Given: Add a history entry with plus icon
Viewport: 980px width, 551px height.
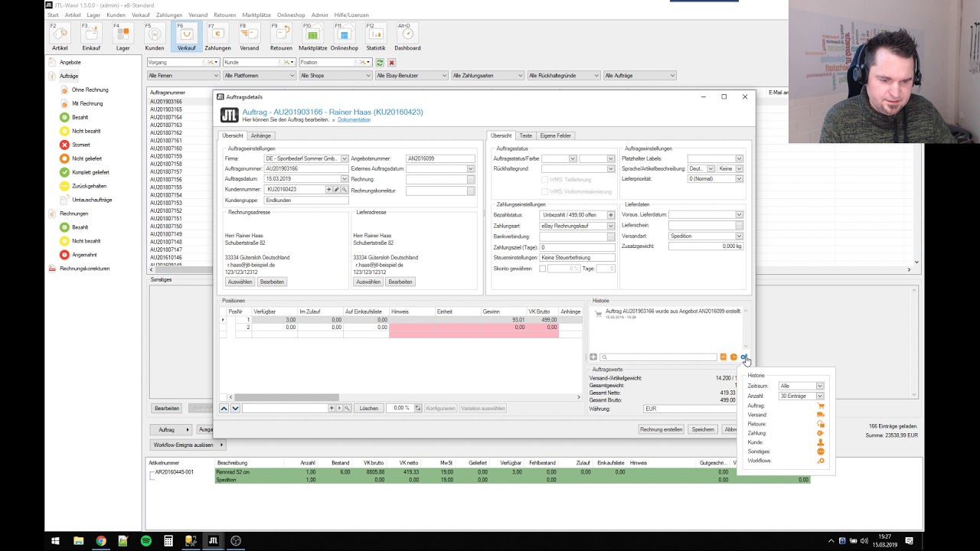Looking at the screenshot, I should pyautogui.click(x=593, y=357).
